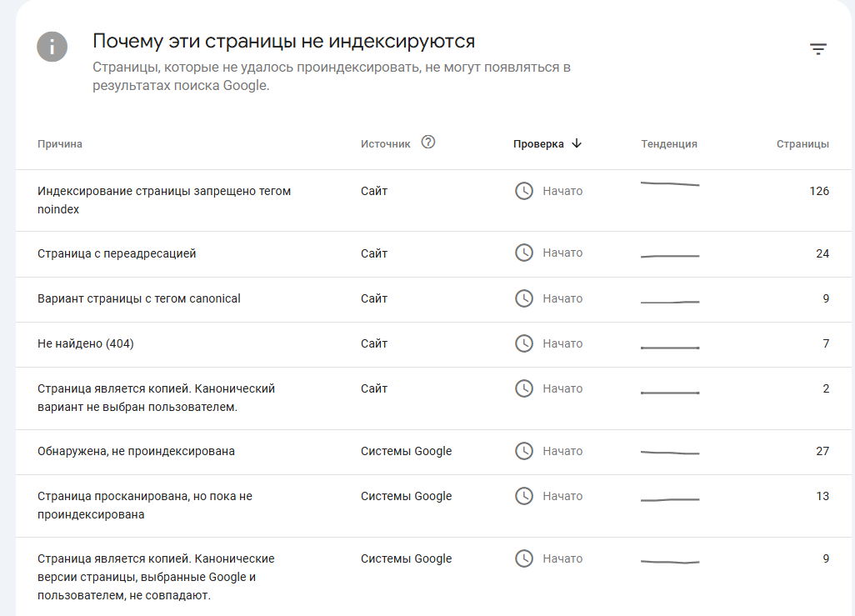
Task: Click the help icon next to Источник
Action: point(428,143)
